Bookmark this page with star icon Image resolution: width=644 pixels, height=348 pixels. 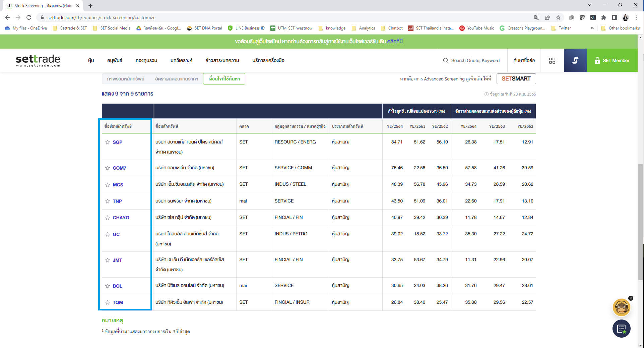tap(558, 17)
